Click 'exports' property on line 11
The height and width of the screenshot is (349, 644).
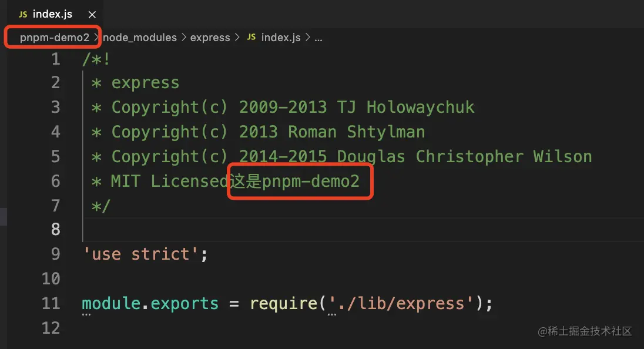pos(185,303)
